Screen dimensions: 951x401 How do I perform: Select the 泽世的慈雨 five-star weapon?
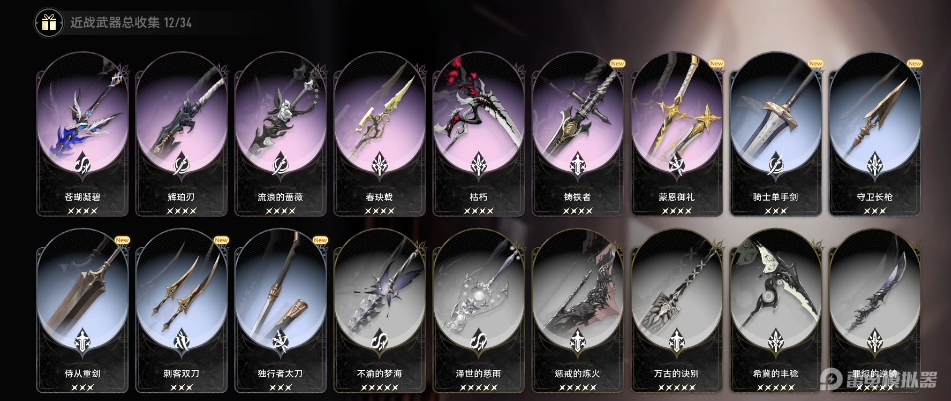pos(479,311)
